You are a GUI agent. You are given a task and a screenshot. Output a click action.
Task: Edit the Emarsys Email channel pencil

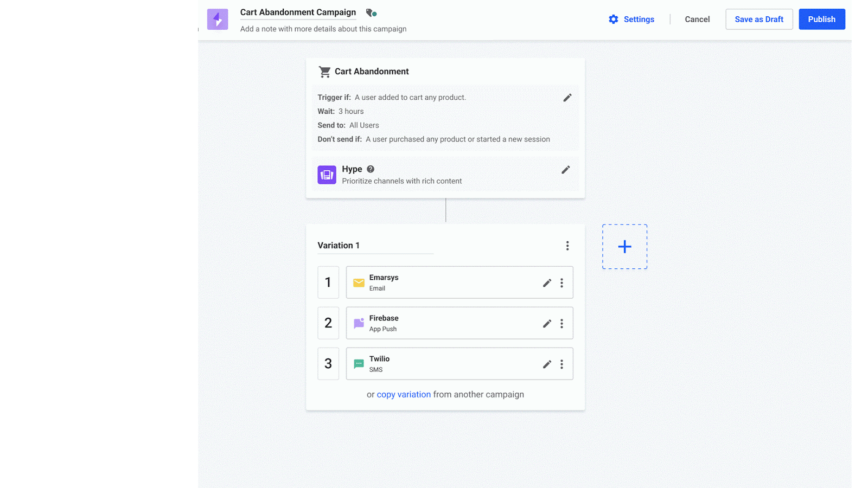point(547,283)
